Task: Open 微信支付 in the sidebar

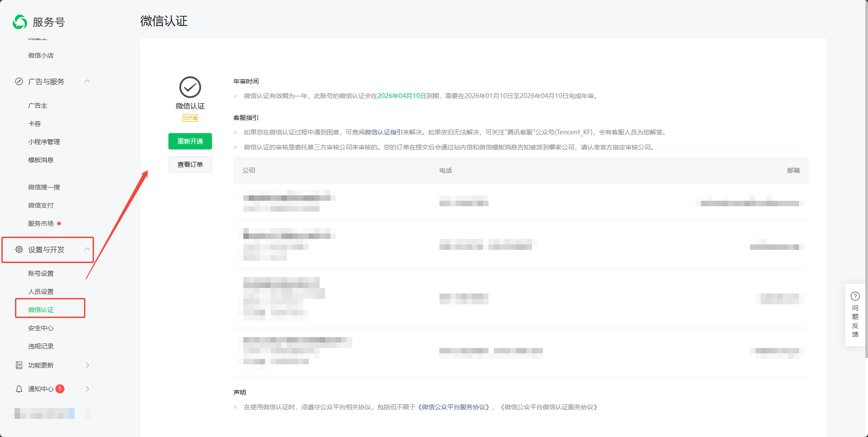Action: coord(41,205)
